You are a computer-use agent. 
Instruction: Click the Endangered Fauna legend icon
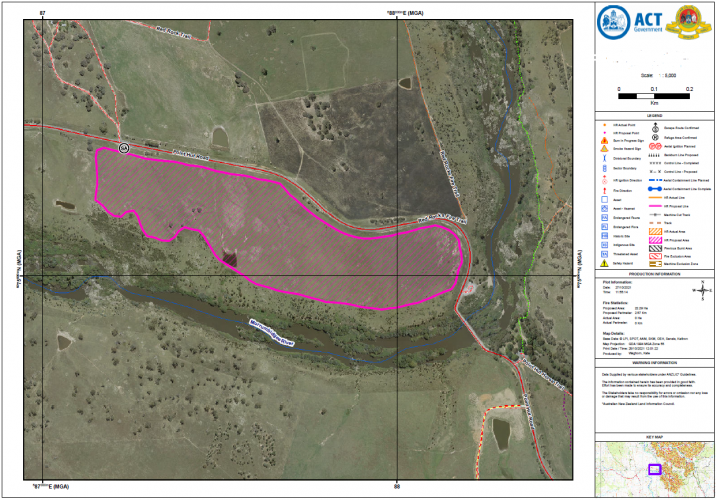(x=604, y=218)
